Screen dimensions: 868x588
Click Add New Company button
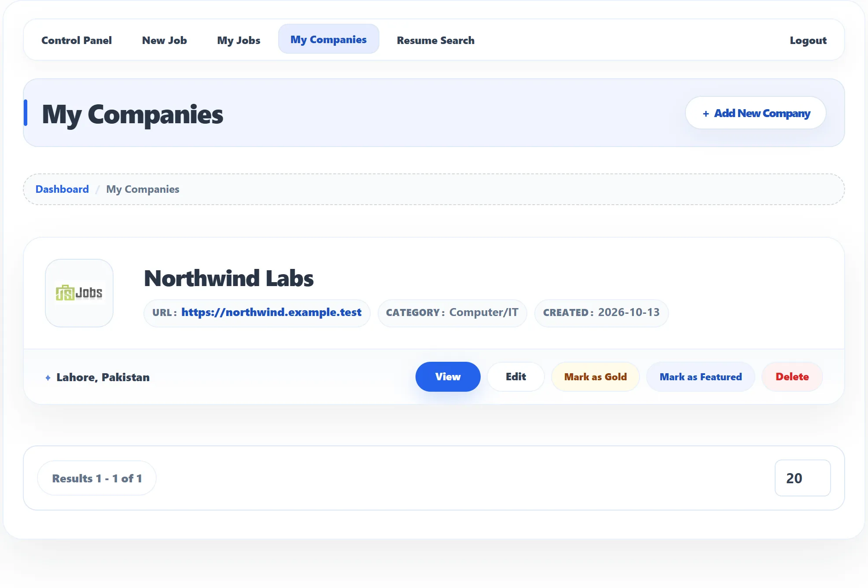(x=756, y=113)
